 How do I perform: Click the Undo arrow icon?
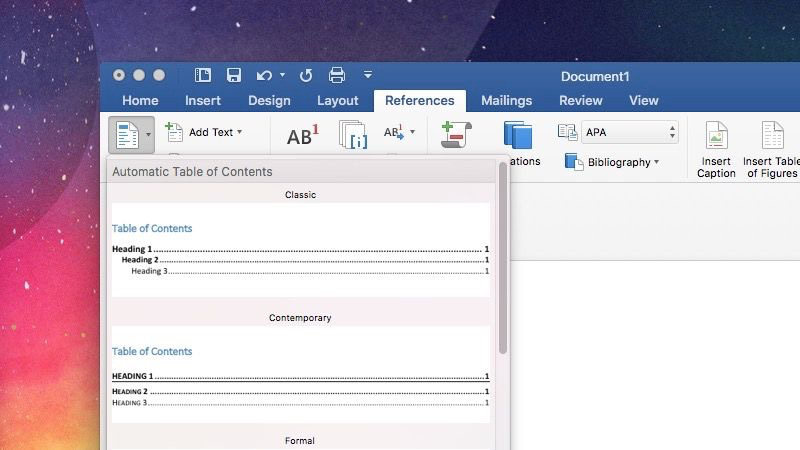263,75
